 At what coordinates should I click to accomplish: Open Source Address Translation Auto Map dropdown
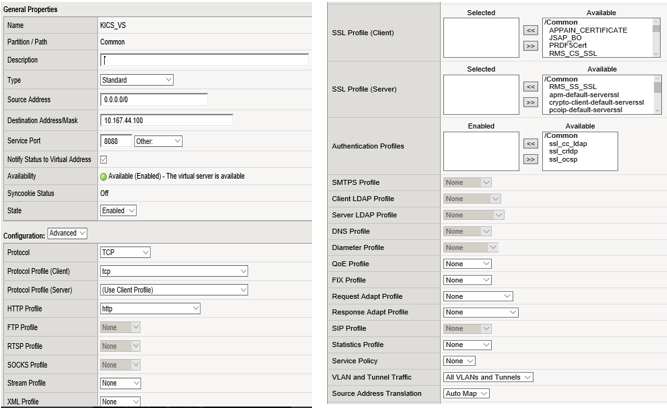[x=466, y=393]
